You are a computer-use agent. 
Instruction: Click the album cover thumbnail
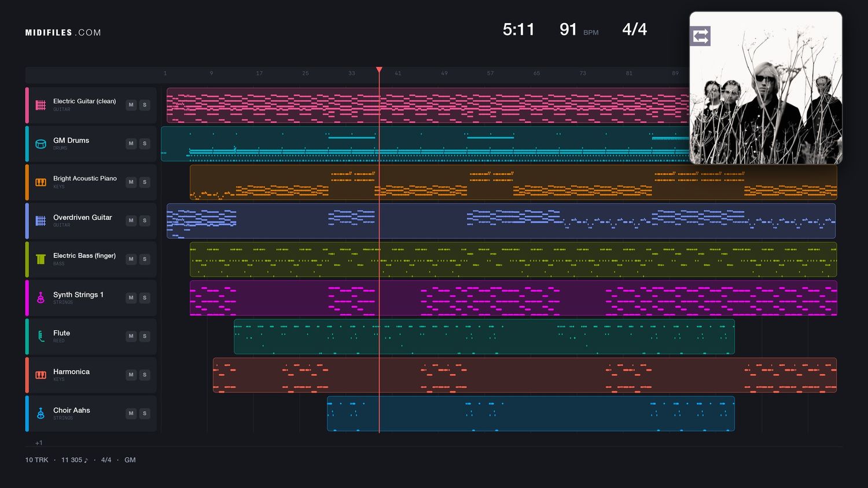pyautogui.click(x=766, y=88)
